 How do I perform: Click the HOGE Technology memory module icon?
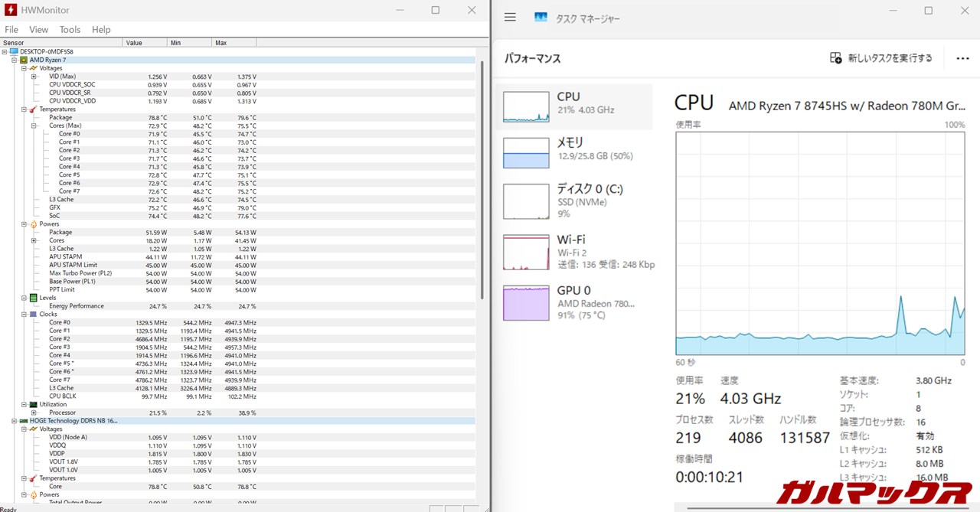coord(24,421)
